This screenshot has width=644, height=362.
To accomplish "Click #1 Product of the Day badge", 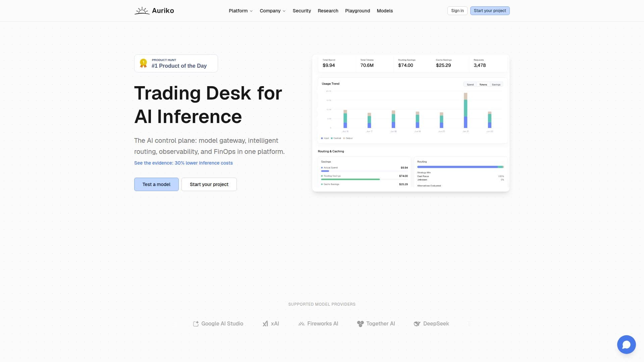I will coord(176,63).
